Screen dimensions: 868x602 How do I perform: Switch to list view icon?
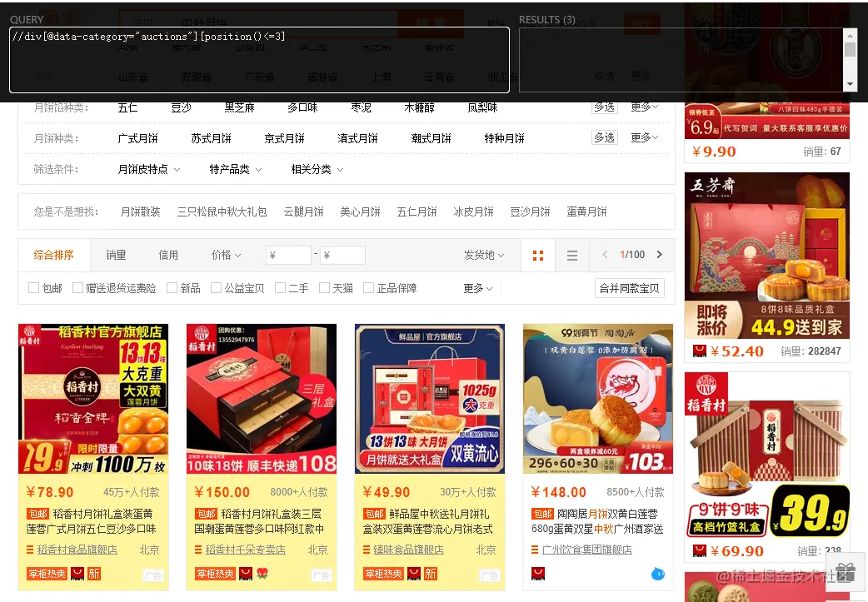(571, 255)
